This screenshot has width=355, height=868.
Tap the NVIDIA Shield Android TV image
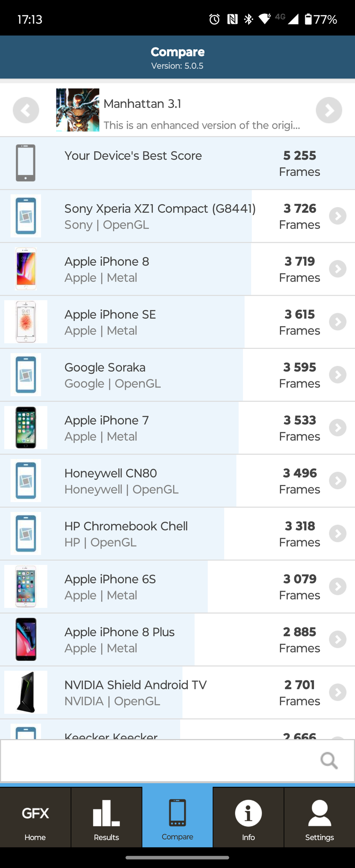(26, 692)
